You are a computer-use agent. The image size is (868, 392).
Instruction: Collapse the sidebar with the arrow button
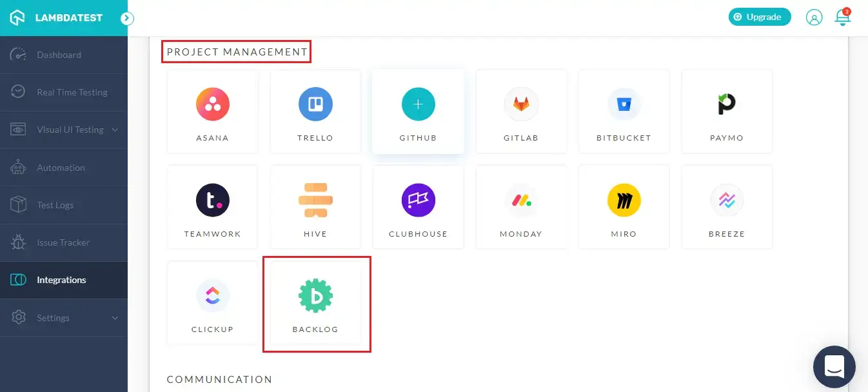(x=127, y=19)
